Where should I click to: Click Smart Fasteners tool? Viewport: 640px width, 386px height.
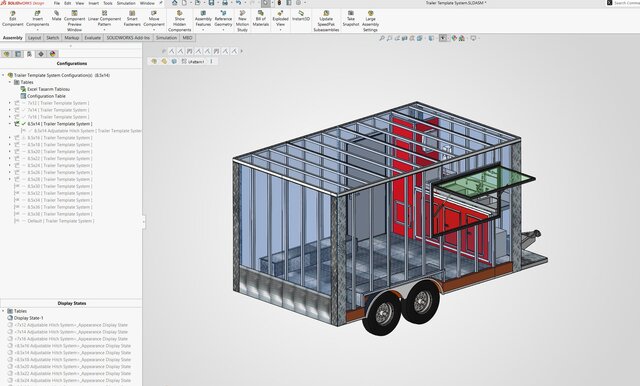132,19
